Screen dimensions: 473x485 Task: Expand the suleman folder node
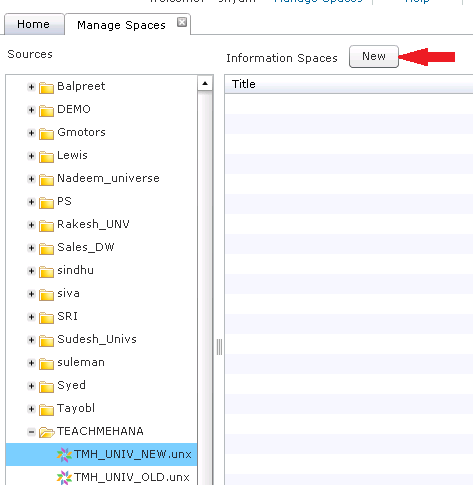pyautogui.click(x=31, y=363)
